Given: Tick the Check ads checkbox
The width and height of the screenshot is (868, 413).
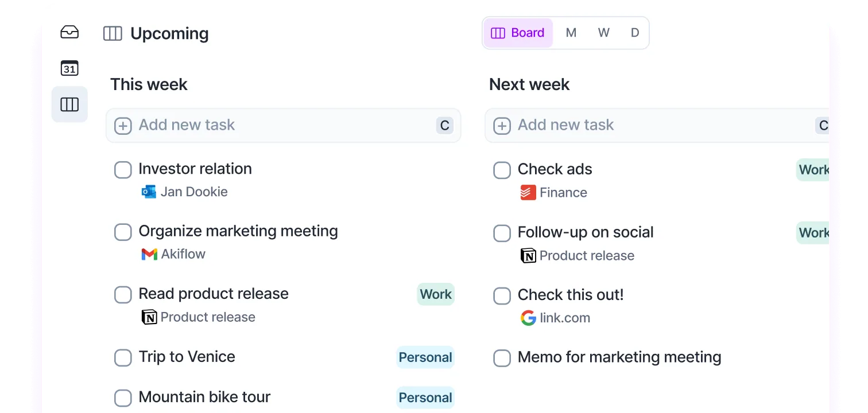Looking at the screenshot, I should coord(502,170).
